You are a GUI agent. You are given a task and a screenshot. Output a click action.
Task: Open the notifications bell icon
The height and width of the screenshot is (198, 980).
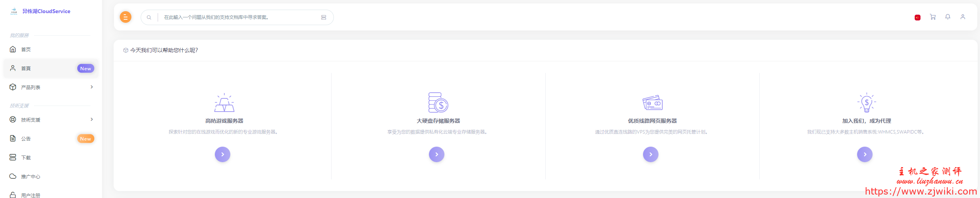(948, 17)
